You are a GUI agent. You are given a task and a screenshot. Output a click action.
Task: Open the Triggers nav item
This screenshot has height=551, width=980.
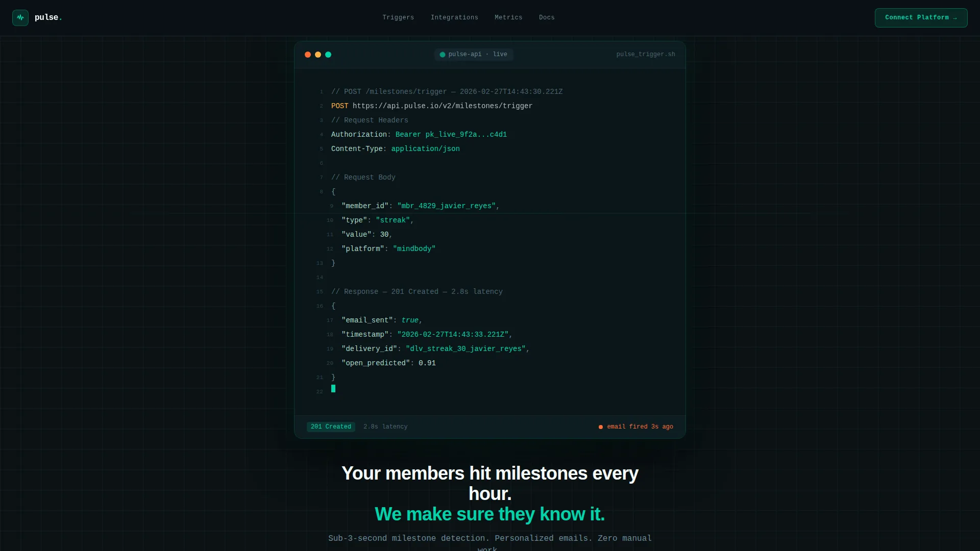(x=398, y=17)
